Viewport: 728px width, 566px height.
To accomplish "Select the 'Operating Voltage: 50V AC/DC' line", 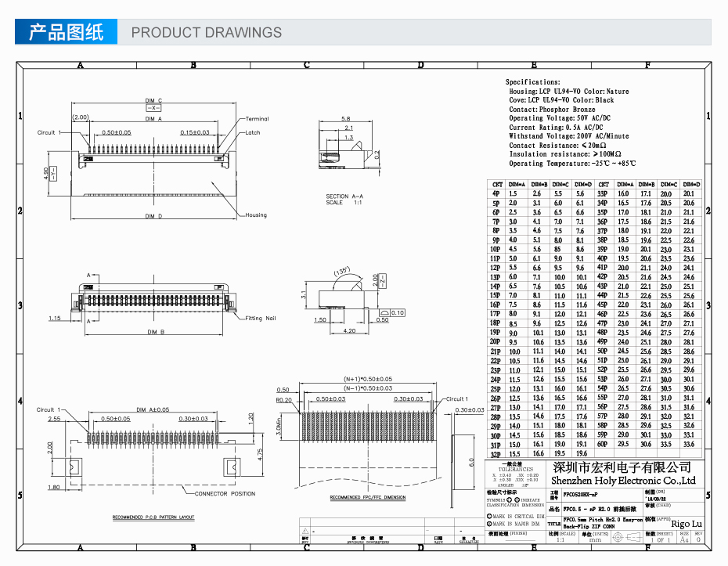I will [560, 118].
